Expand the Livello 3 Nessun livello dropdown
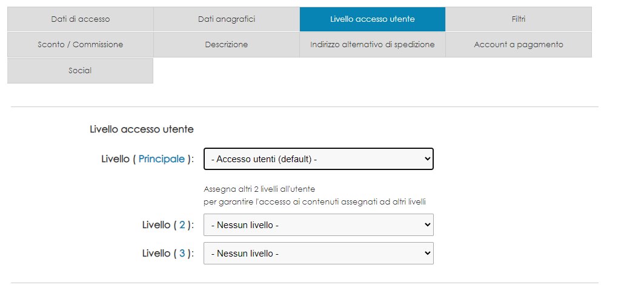This screenshot has width=644, height=285. (x=319, y=254)
